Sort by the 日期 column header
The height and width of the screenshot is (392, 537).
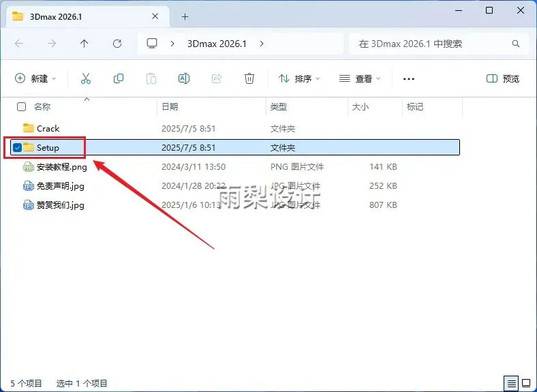click(170, 107)
